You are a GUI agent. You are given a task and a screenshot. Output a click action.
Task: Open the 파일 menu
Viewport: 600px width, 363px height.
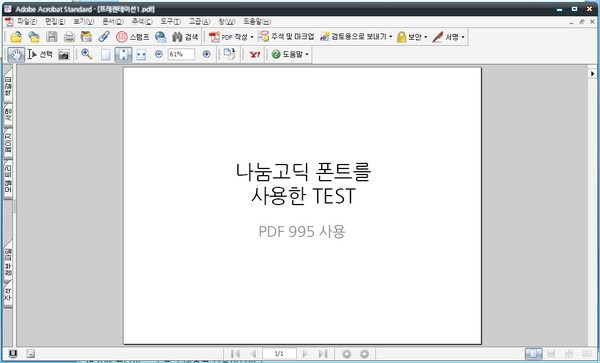point(27,21)
